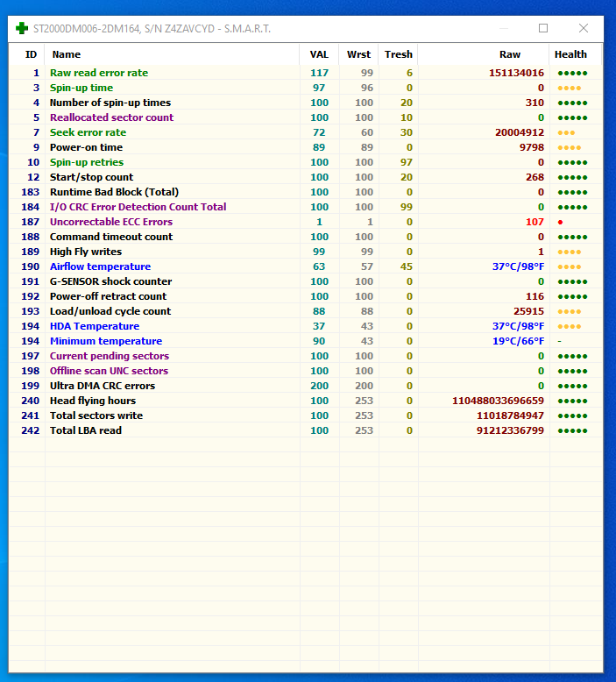Click the red health dot for Uncorrectable ECC Errors

pos(560,223)
